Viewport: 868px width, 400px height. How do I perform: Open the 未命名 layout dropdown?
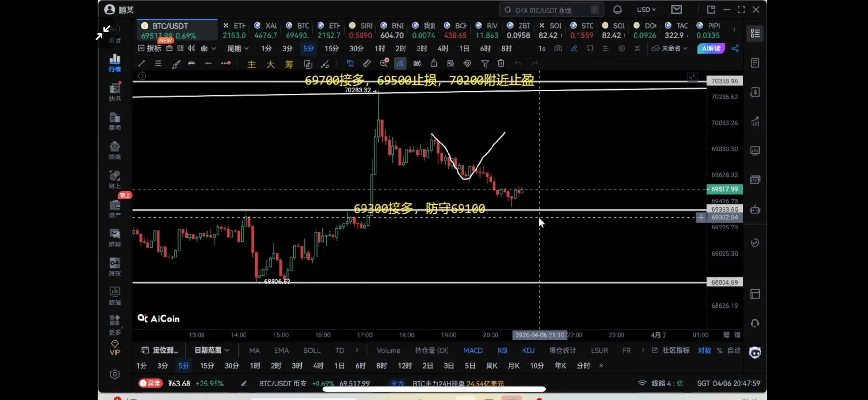tap(670, 48)
